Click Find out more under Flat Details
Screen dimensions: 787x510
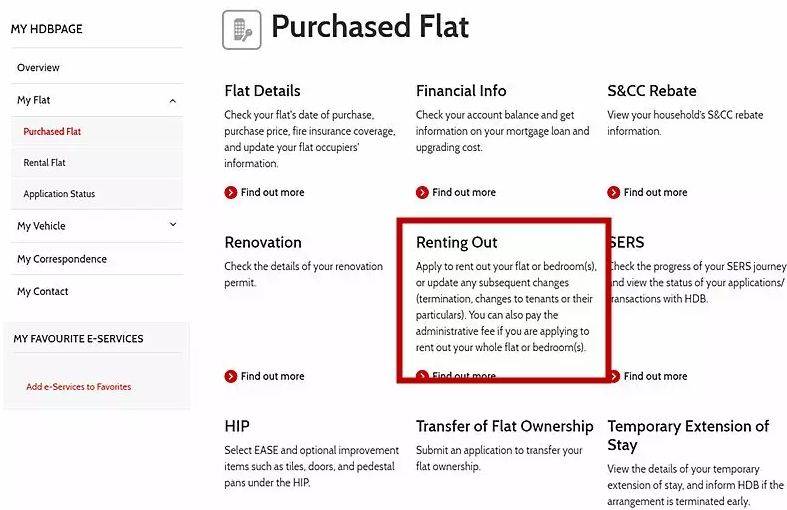point(272,192)
